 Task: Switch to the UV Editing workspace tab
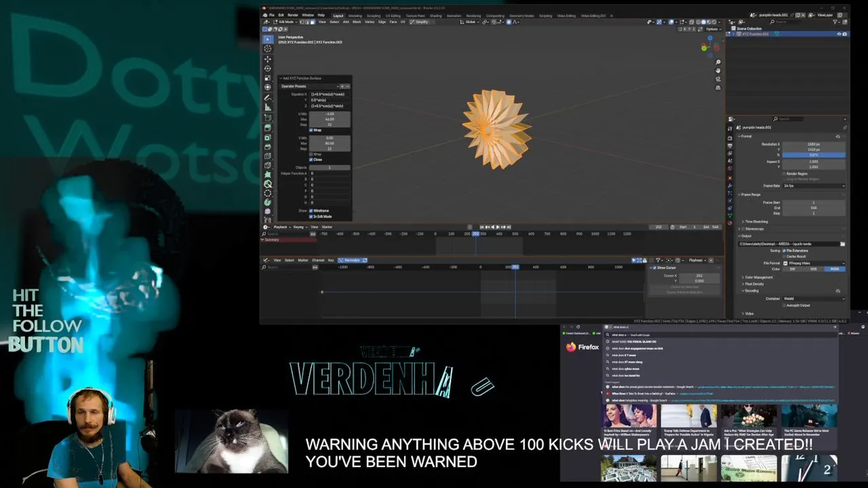[x=393, y=16]
